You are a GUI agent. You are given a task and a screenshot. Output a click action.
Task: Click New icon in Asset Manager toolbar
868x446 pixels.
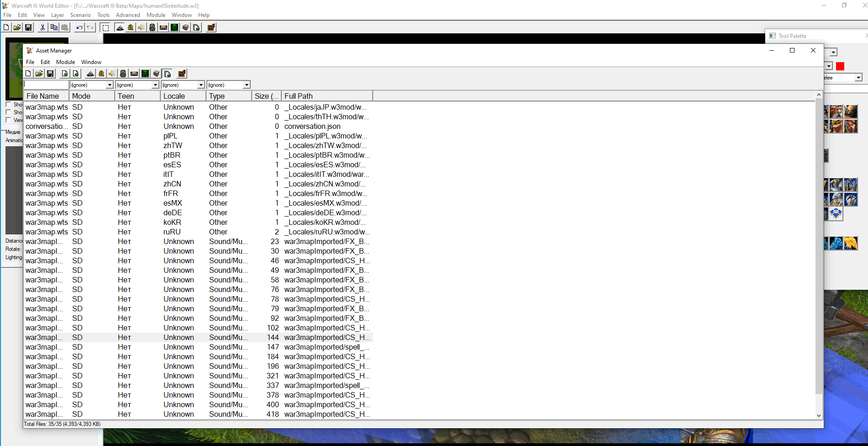click(28, 74)
